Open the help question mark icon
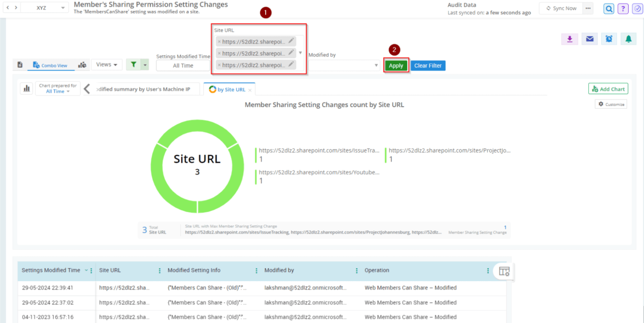This screenshot has height=323, width=644. [x=623, y=8]
